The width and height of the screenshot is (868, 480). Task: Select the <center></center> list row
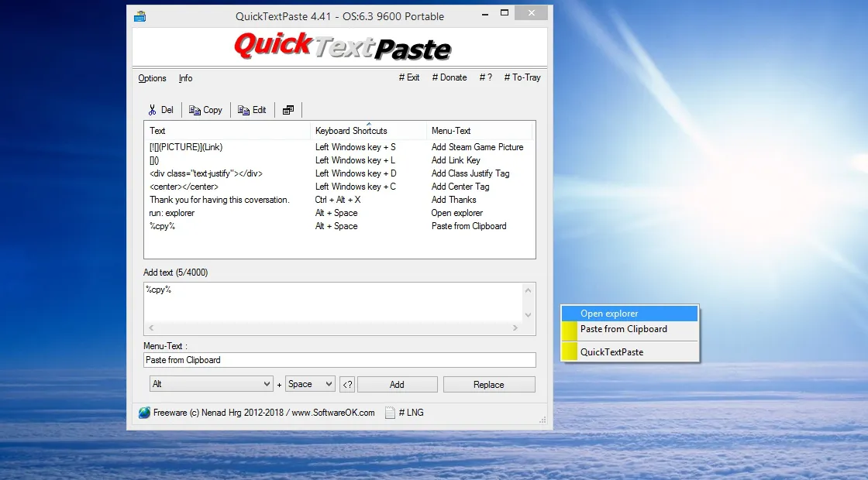339,187
